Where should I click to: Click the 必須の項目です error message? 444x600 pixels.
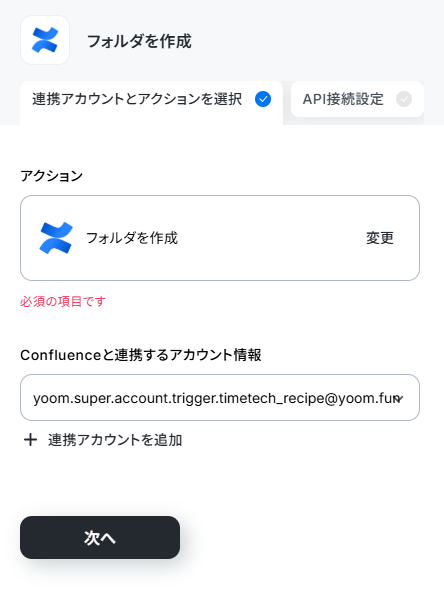[63, 302]
